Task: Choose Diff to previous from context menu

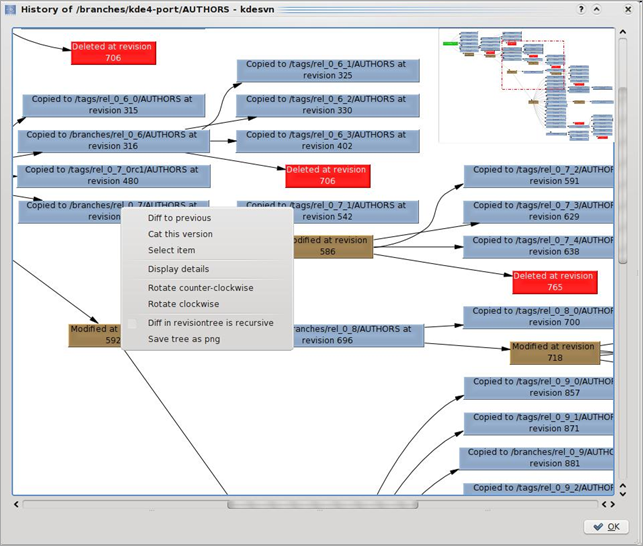Action: pos(179,218)
